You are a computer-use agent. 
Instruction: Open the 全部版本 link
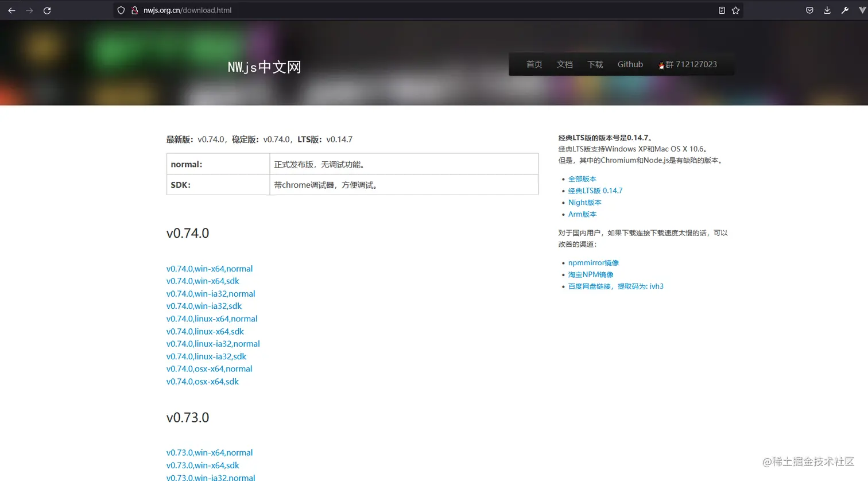[x=582, y=179]
